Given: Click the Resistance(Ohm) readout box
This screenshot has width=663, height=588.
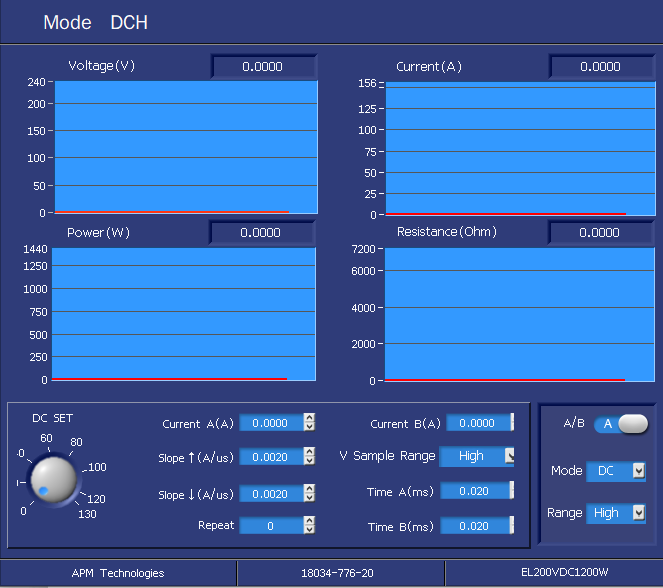Looking at the screenshot, I should (x=599, y=232).
